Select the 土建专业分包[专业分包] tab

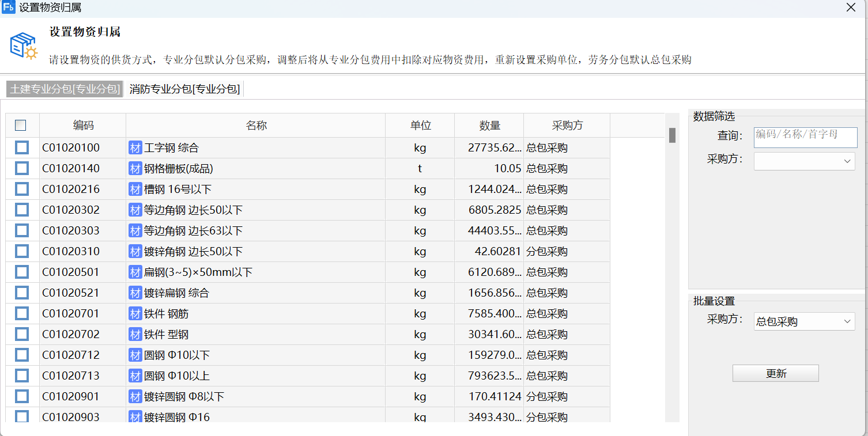click(65, 89)
